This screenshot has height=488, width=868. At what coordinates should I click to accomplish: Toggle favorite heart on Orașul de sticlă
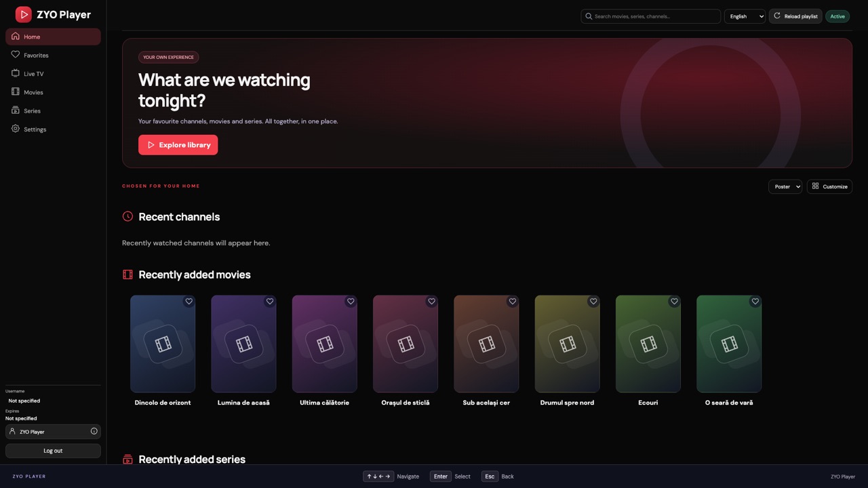click(431, 302)
